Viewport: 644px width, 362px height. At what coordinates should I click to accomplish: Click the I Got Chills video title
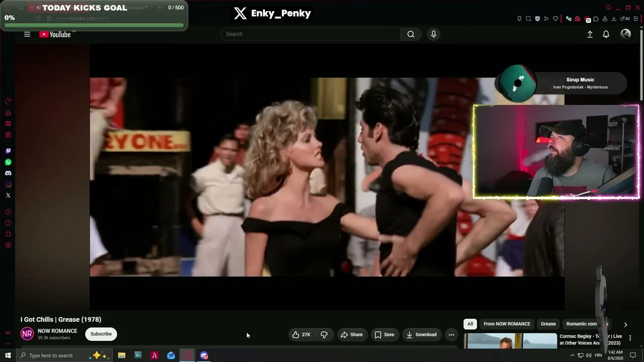click(x=61, y=319)
